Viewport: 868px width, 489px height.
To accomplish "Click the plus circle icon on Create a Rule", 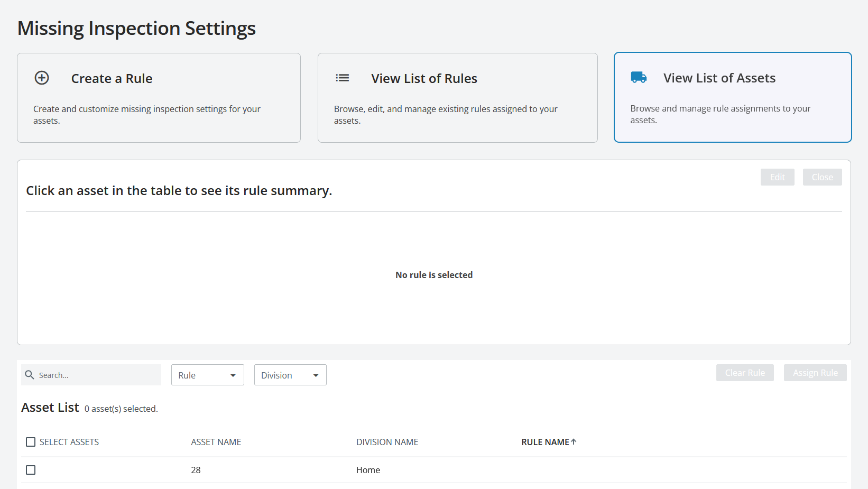I will point(42,78).
